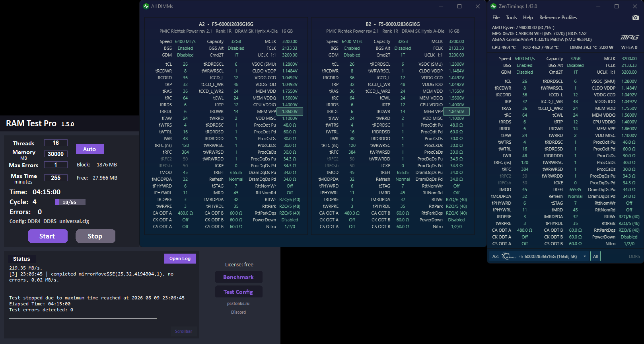Click the Status panel heading
Viewport: 644px width, 344px height.
tap(21, 259)
